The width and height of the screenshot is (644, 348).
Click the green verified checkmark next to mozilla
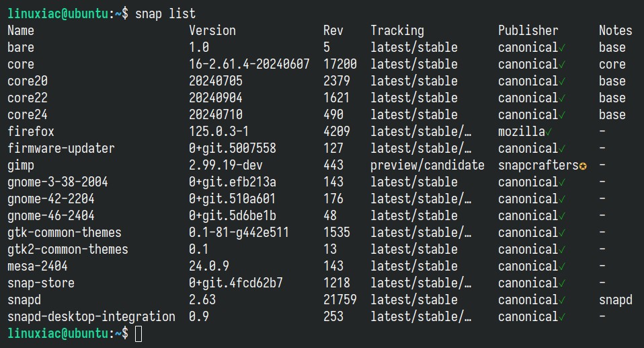[x=549, y=132]
